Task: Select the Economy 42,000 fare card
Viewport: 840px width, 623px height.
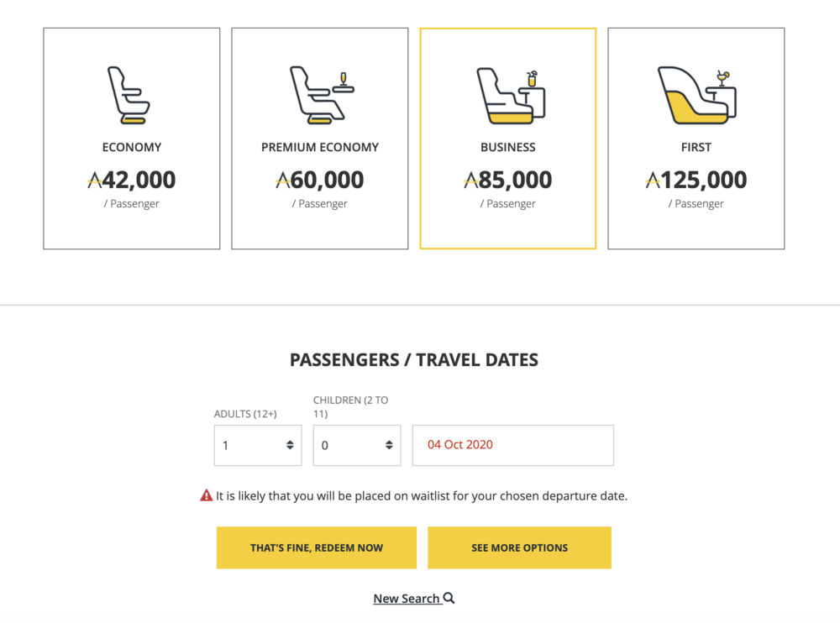Action: coord(132,139)
